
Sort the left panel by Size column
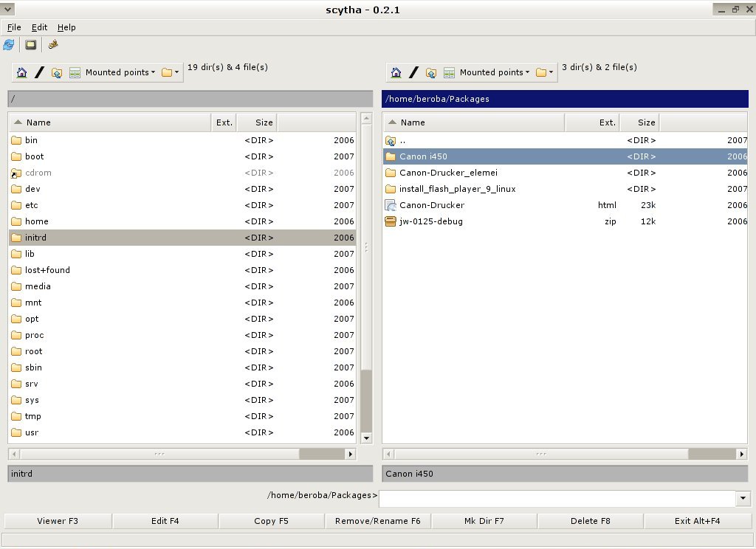(x=258, y=122)
